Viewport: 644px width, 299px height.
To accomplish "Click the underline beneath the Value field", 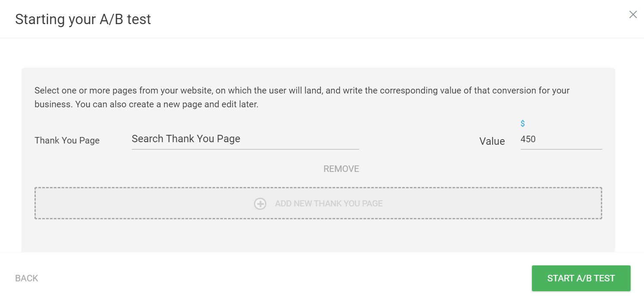I will tap(560, 149).
